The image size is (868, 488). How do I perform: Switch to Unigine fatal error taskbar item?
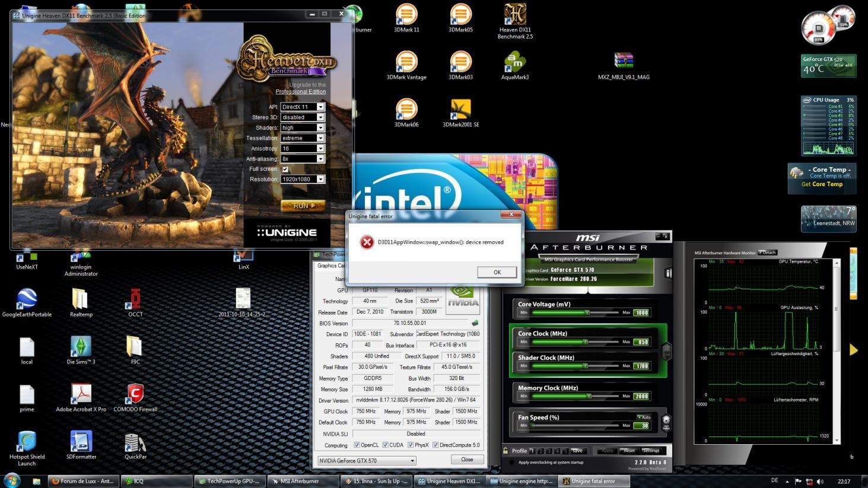click(595, 481)
